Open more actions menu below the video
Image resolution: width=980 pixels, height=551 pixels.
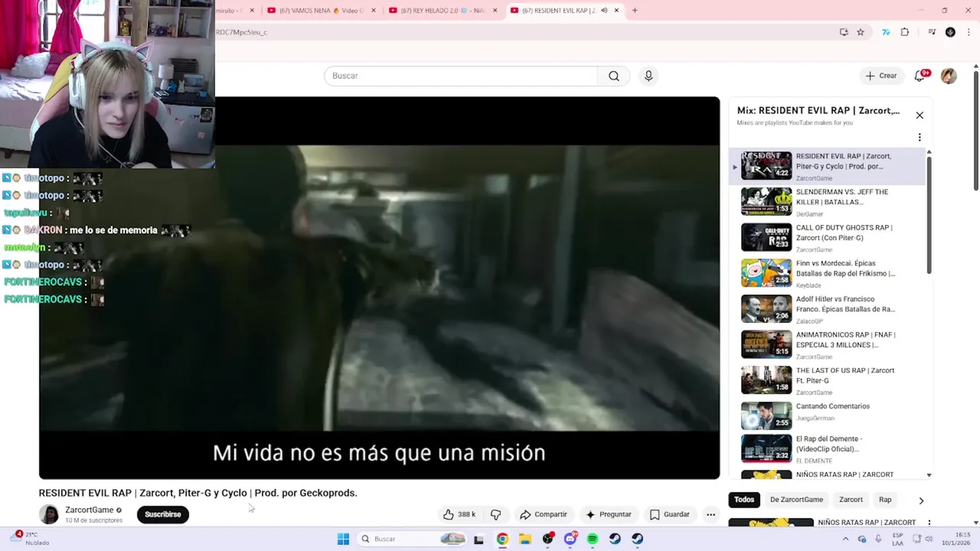tap(710, 514)
